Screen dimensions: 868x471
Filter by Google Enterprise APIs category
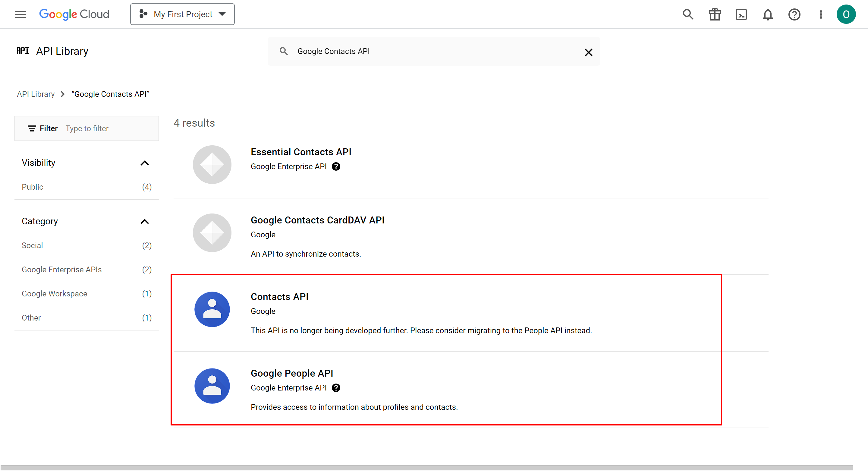click(x=86, y=269)
